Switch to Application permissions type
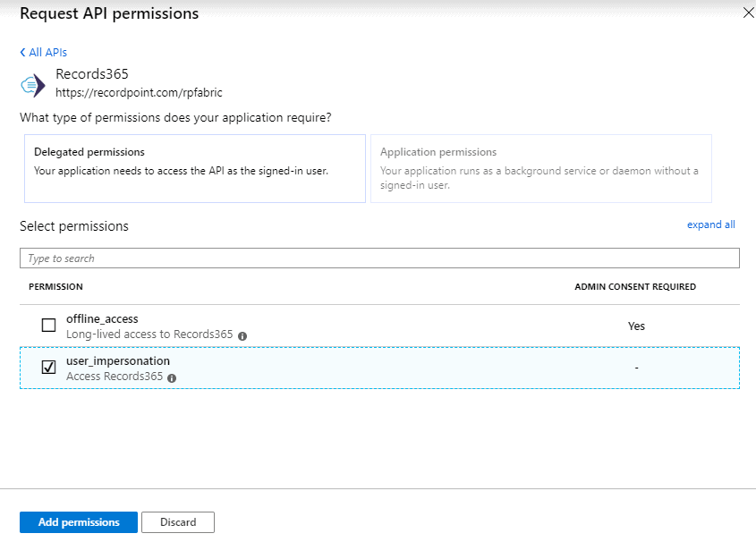The height and width of the screenshot is (542, 756). pyautogui.click(x=540, y=169)
